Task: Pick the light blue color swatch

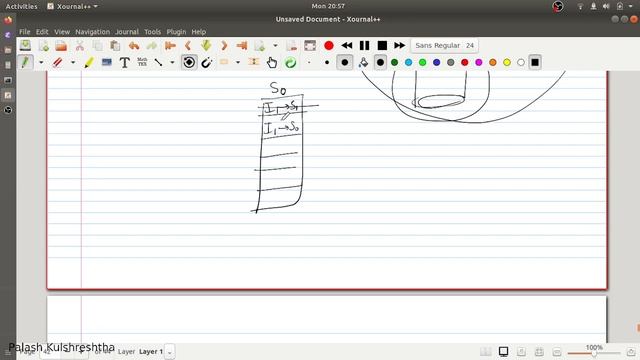Action: tap(409, 62)
